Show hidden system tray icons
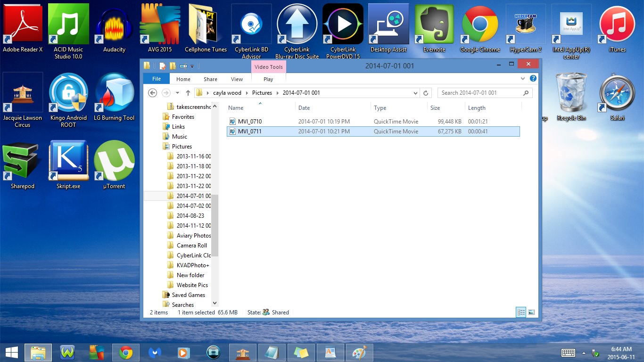The height and width of the screenshot is (362, 644). pos(584,353)
